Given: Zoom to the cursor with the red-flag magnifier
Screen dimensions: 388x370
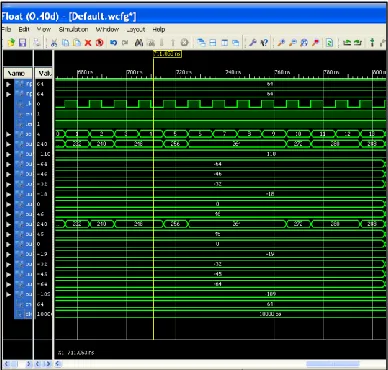Looking at the screenshot, I should tap(315, 43).
